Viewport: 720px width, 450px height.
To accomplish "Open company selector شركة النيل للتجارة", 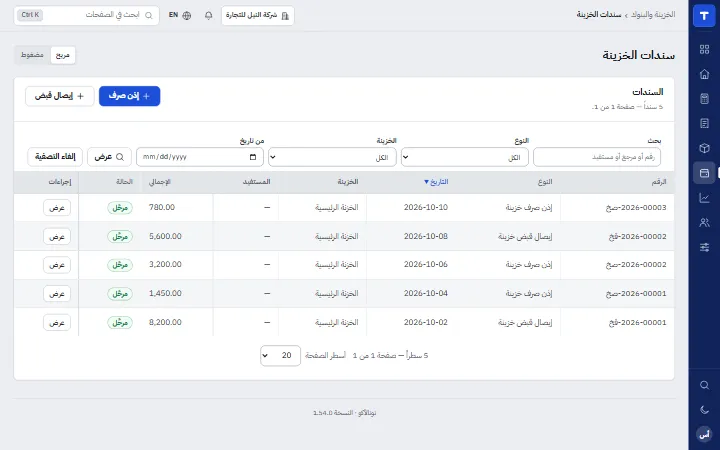I will 258,15.
